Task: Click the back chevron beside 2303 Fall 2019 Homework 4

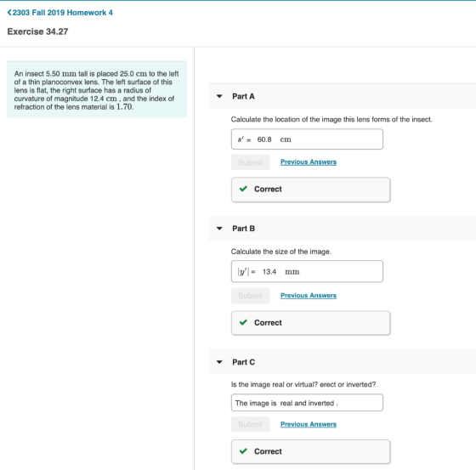Action: pyautogui.click(x=9, y=13)
